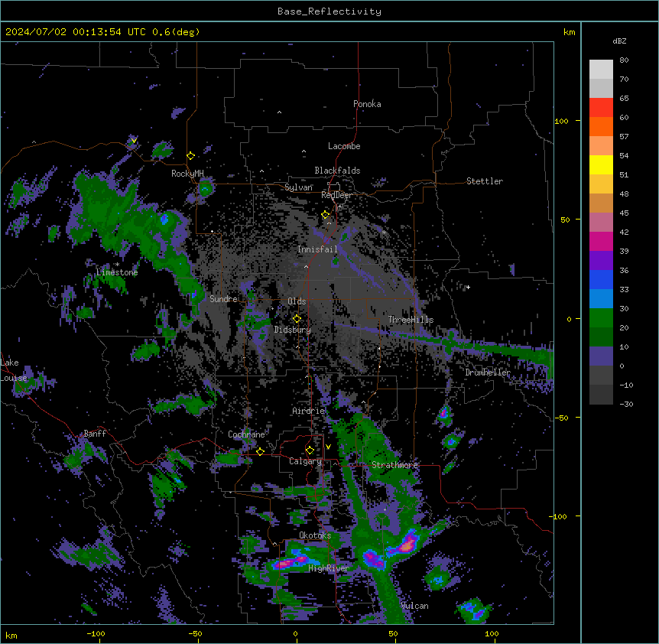Click the dBZ legend heading
The image size is (659, 644).
pyautogui.click(x=619, y=41)
